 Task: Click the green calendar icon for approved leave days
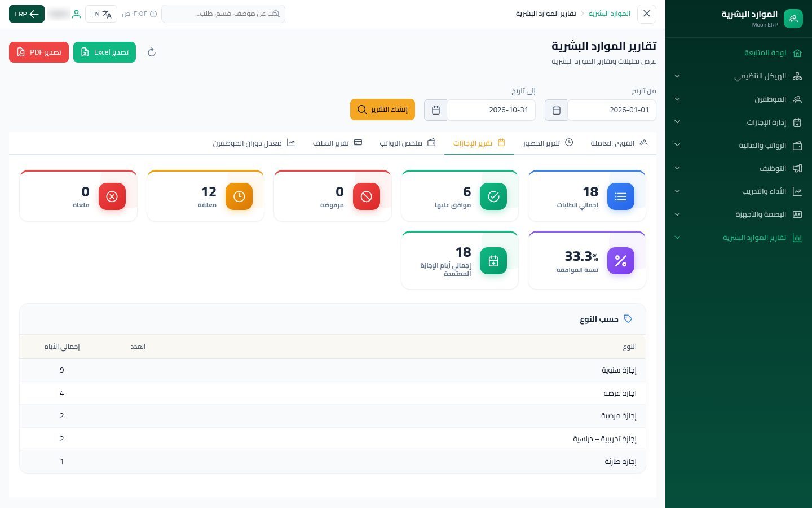pos(493,261)
